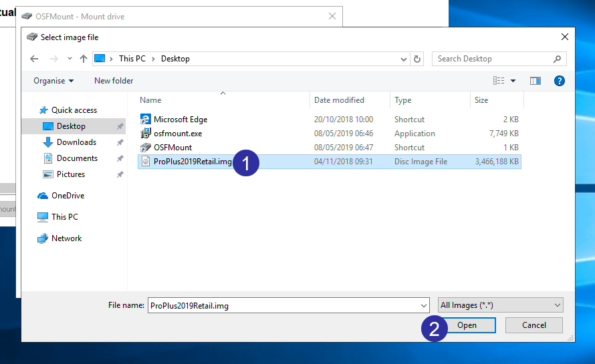Open Downloads in navigation pane
Image resolution: width=595 pixels, height=364 pixels.
coord(77,142)
